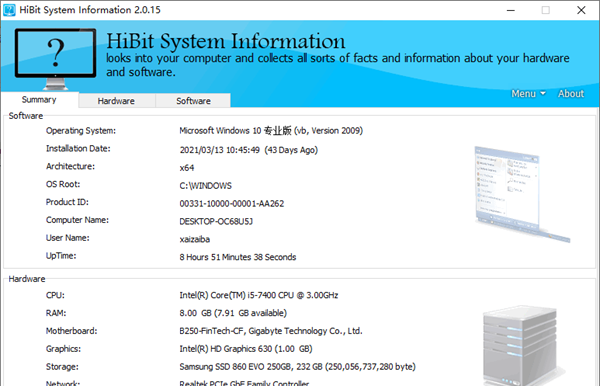Click the Computer Name: label

click(77, 220)
